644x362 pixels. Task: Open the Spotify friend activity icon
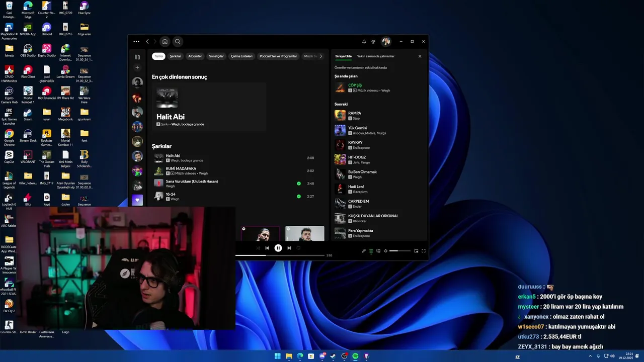point(373,42)
